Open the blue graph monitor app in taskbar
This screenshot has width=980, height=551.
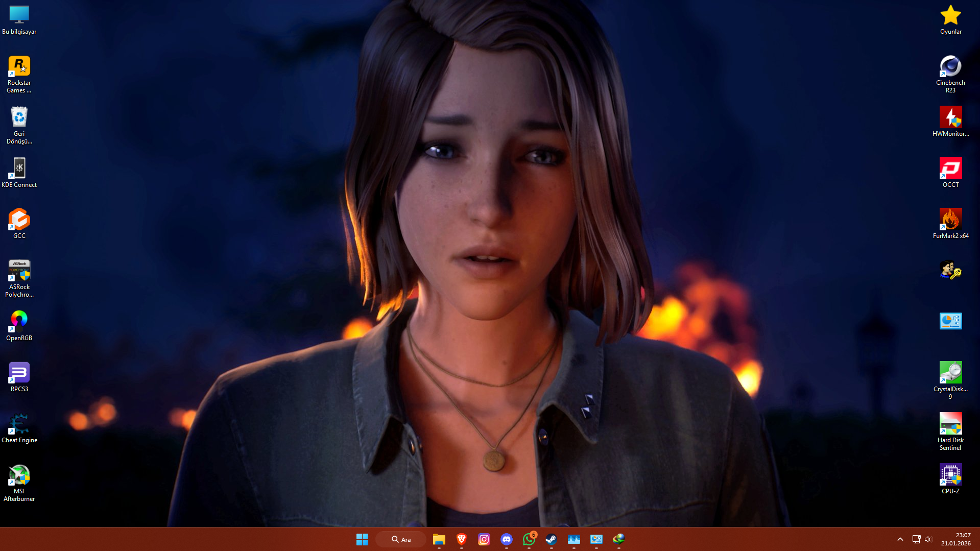[x=574, y=539]
